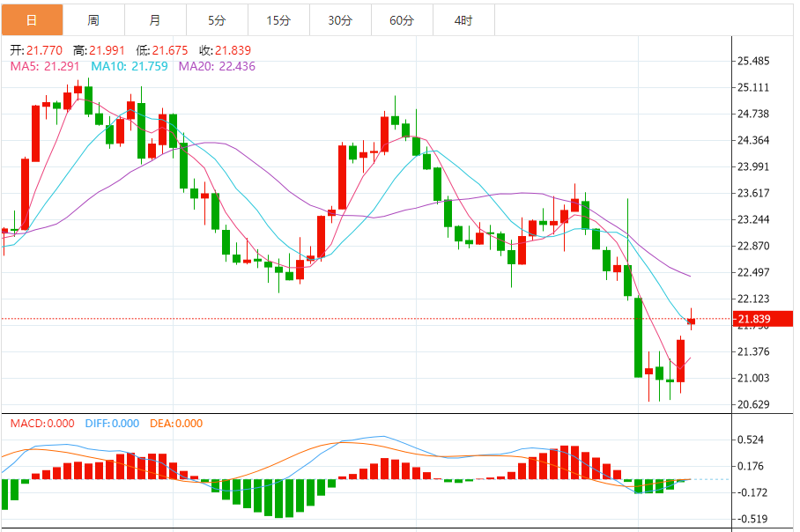Click the 25.111 price axis label
Screen dimensions: 800x532
point(753,88)
